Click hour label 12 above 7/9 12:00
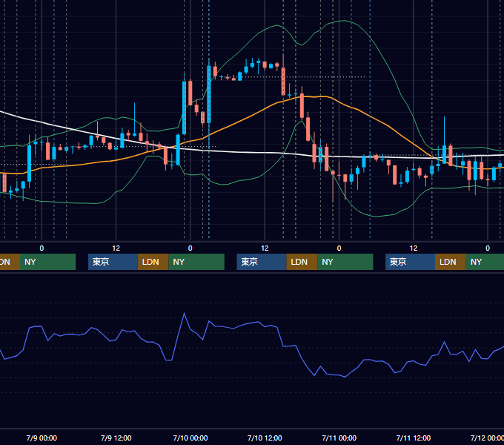Image resolution: width=504 pixels, height=445 pixels. click(116, 248)
